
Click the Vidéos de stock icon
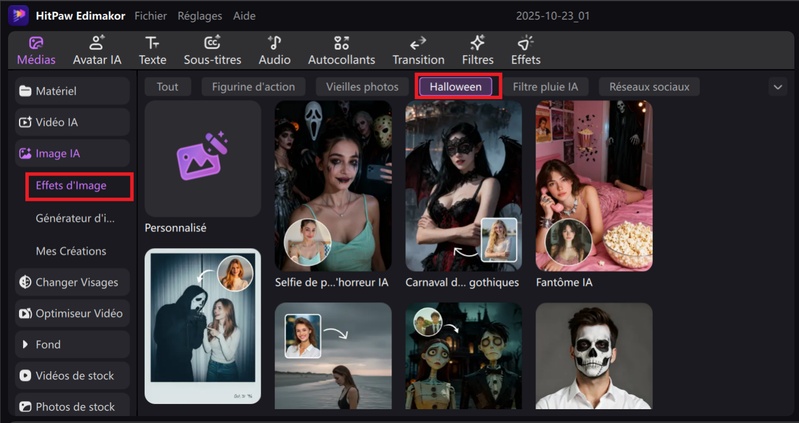coord(25,376)
